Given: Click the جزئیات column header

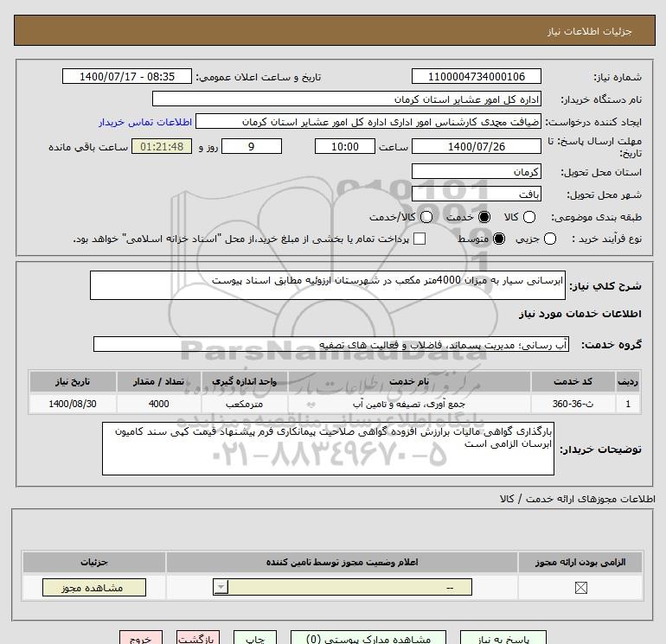Looking at the screenshot, I should click(94, 562).
